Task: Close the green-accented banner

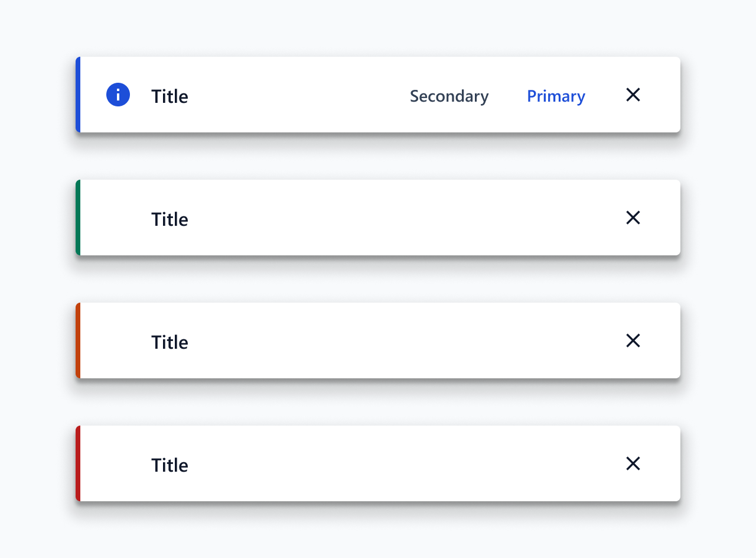Action: pos(633,218)
